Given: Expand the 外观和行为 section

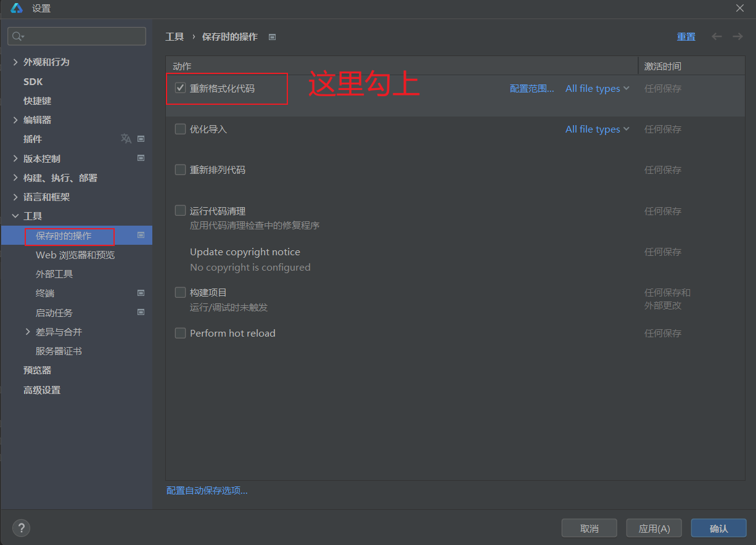Looking at the screenshot, I should pyautogui.click(x=15, y=62).
